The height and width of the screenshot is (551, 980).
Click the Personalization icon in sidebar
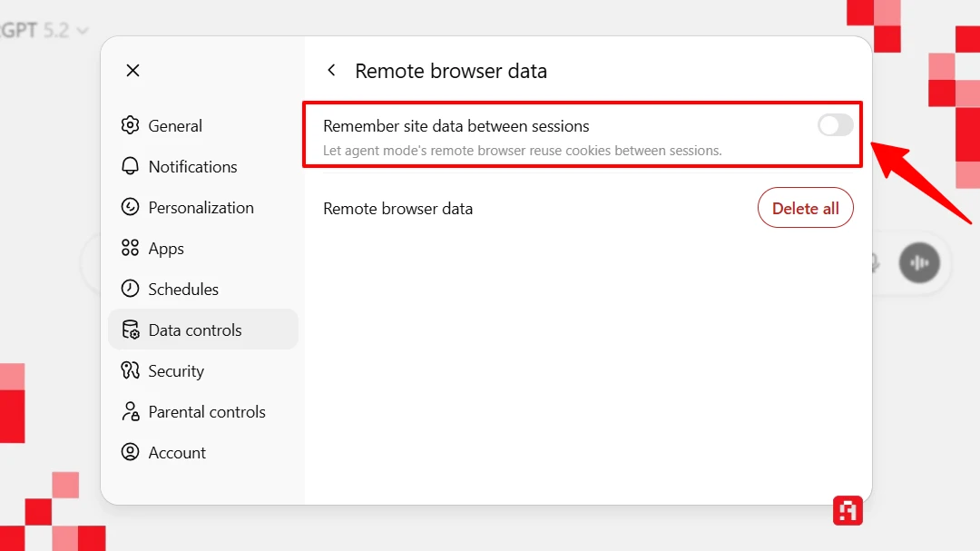coord(131,208)
